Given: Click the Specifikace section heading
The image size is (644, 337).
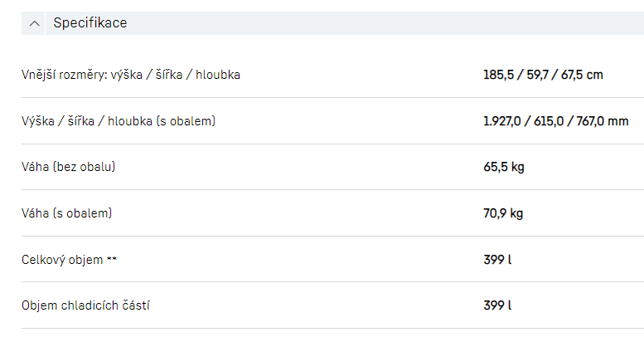Looking at the screenshot, I should tap(90, 23).
